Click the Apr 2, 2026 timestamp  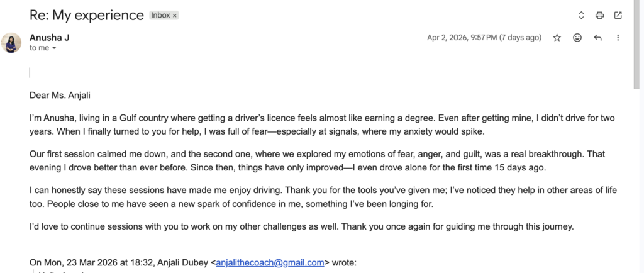coord(484,38)
